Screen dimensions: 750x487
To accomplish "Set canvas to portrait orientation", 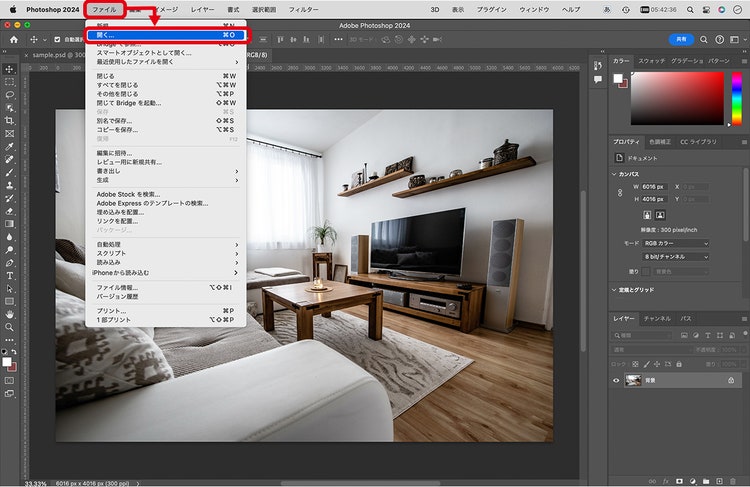I will coord(647,215).
